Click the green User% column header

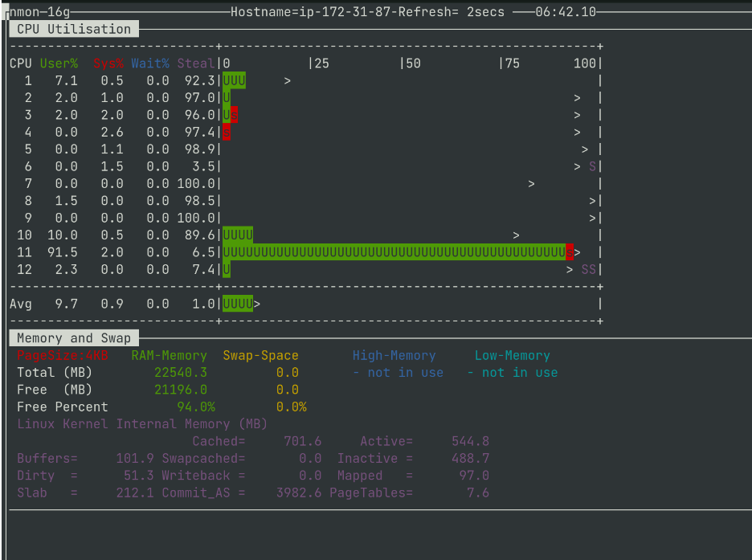coord(59,63)
